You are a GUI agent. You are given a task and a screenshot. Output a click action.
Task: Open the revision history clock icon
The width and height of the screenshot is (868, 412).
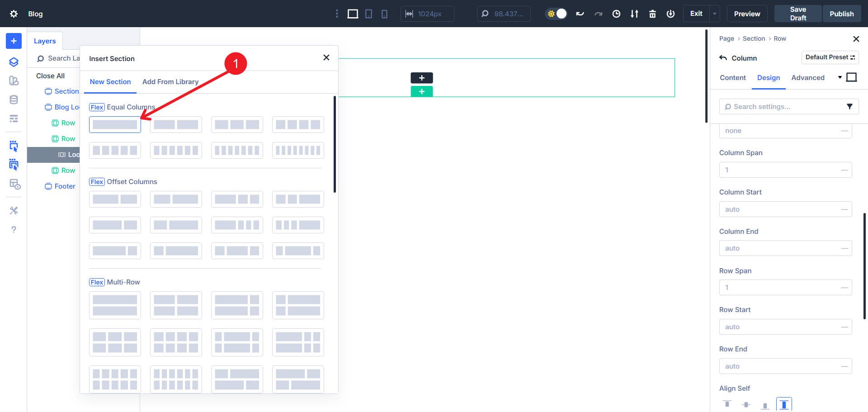(x=616, y=14)
